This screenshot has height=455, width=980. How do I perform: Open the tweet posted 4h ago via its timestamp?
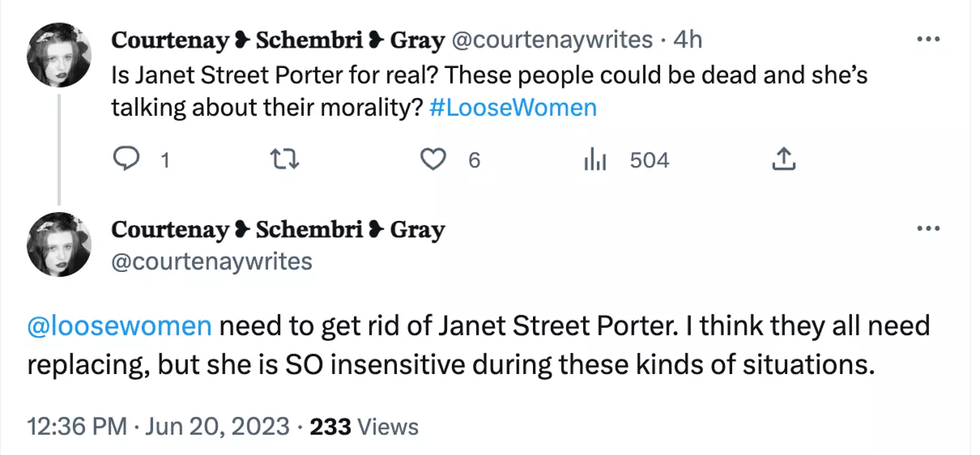(x=689, y=39)
